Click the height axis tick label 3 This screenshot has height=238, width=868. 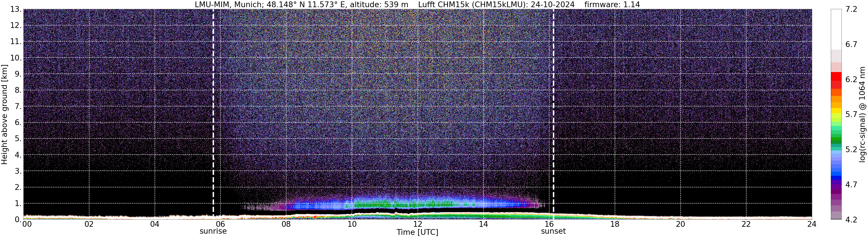click(18, 171)
